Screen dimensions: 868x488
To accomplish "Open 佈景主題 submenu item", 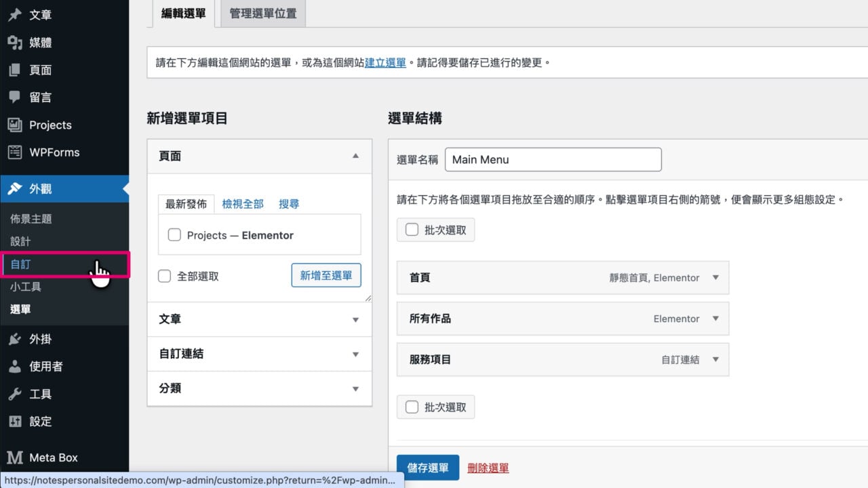I will [31, 219].
